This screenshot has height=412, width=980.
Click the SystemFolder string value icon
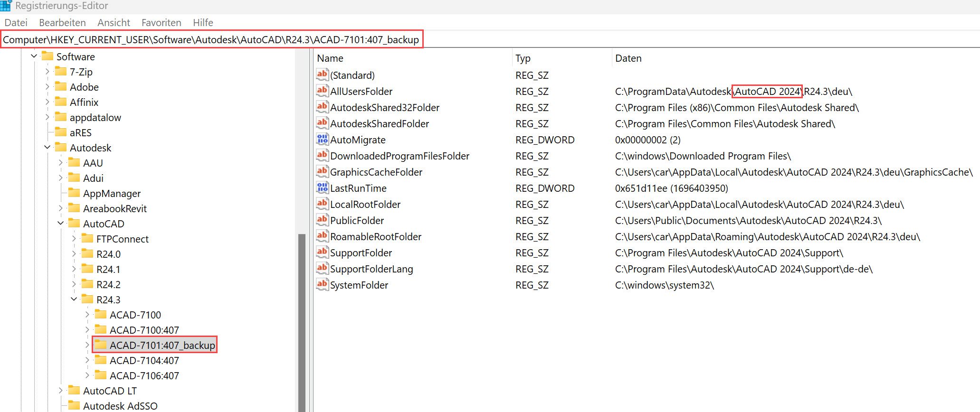322,284
